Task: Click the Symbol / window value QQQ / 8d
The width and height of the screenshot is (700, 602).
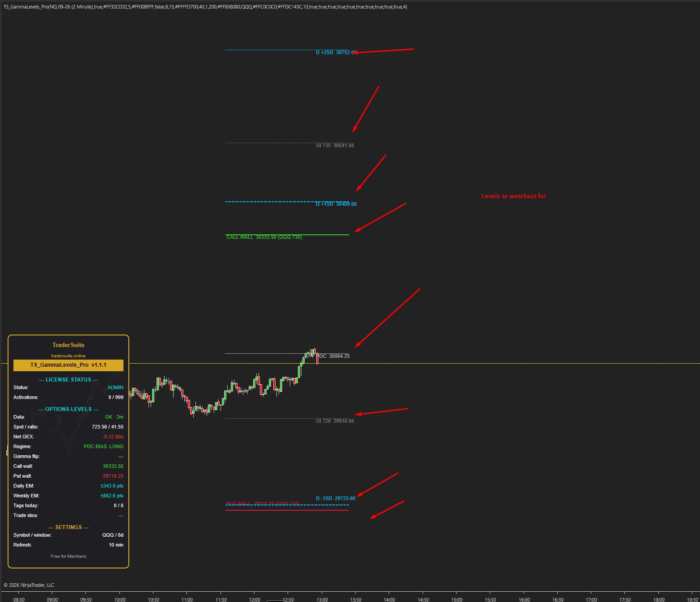Action: point(113,535)
